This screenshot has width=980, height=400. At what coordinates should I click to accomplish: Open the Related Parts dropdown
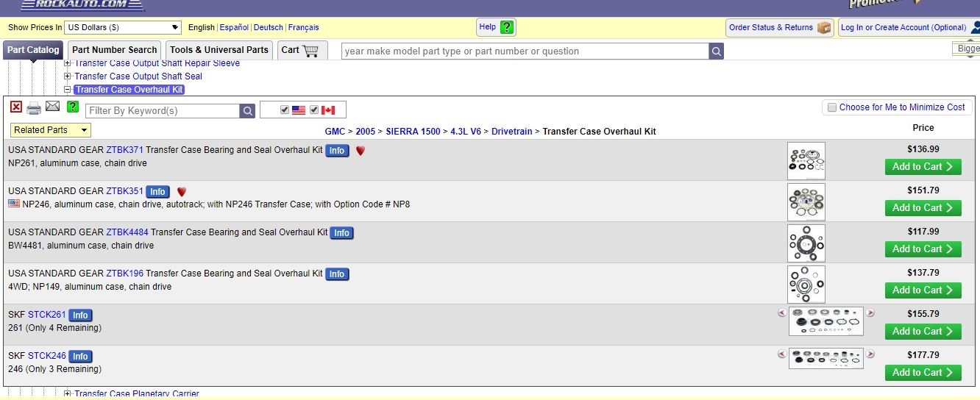tap(51, 130)
